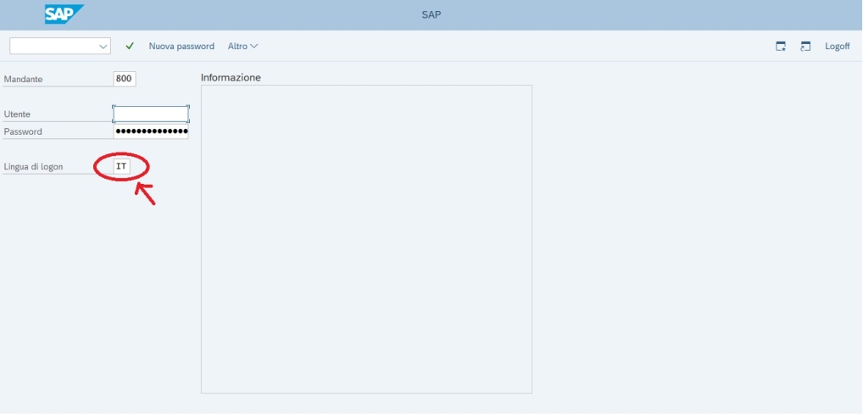This screenshot has height=417, width=868.
Task: Click the Utente label
Action: click(17, 114)
